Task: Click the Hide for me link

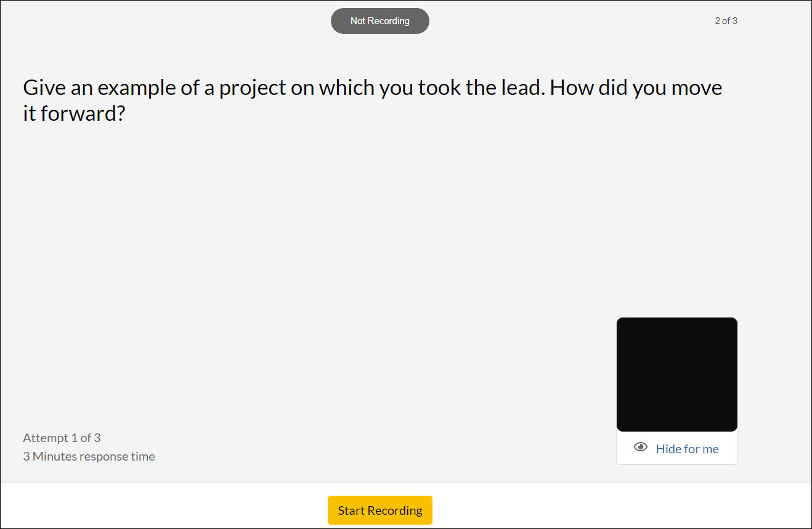Action: click(687, 449)
